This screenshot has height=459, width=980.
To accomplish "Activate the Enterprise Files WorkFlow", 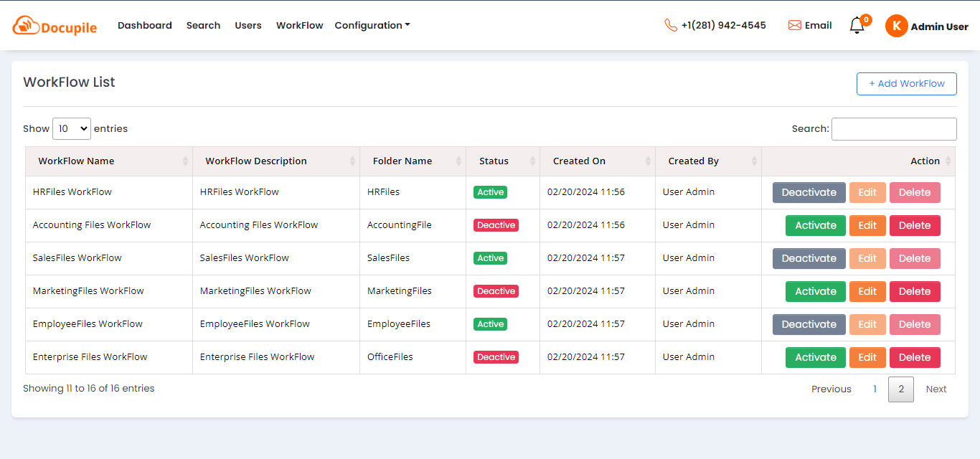I will (815, 357).
